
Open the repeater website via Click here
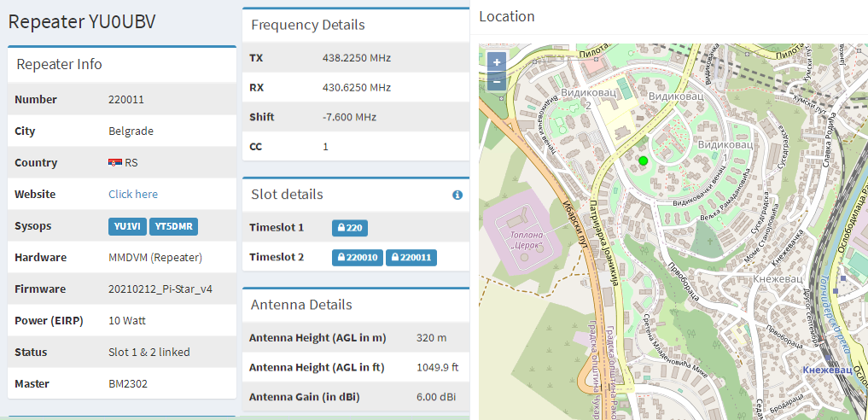tap(133, 195)
